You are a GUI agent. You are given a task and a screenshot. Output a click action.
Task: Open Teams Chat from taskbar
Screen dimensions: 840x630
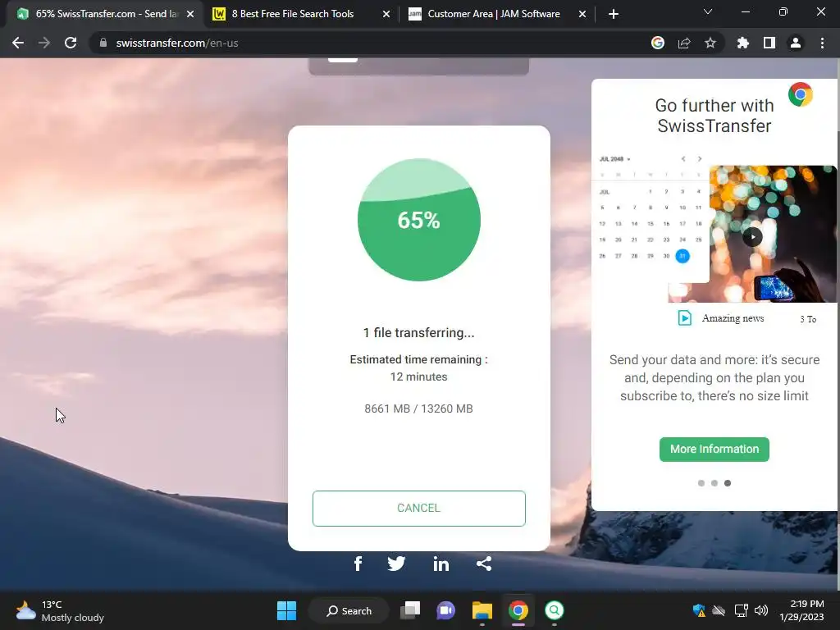pyautogui.click(x=445, y=610)
